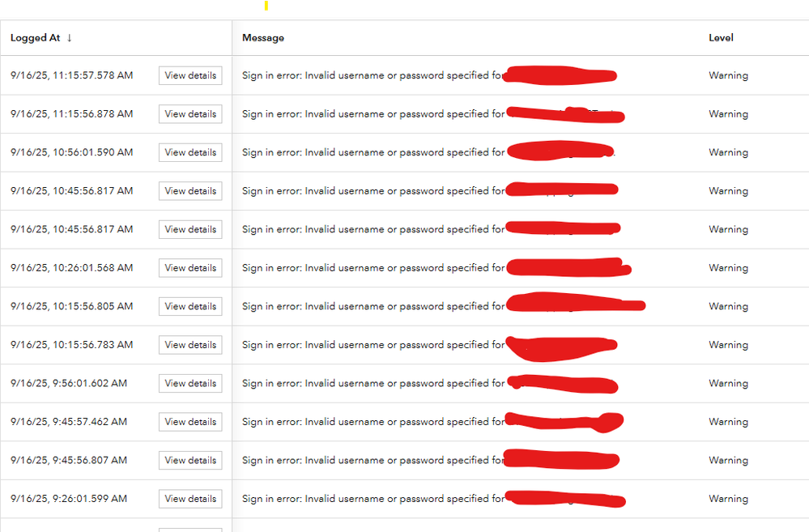The height and width of the screenshot is (532, 809).
Task: Sort by the Logged At arrow icon
Action: [69, 38]
